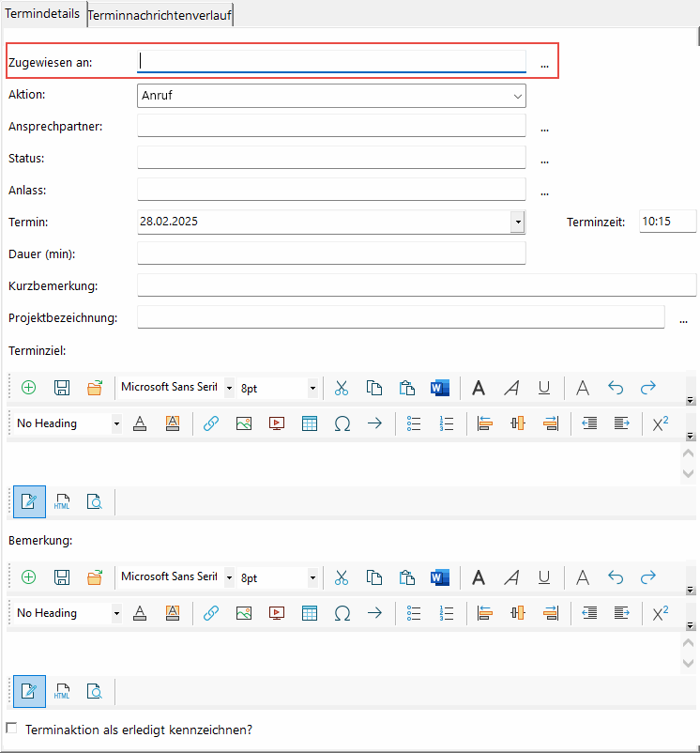This screenshot has height=753, width=700.
Task: Decrease the indent in the Bemerkung editor
Action: pyautogui.click(x=589, y=613)
